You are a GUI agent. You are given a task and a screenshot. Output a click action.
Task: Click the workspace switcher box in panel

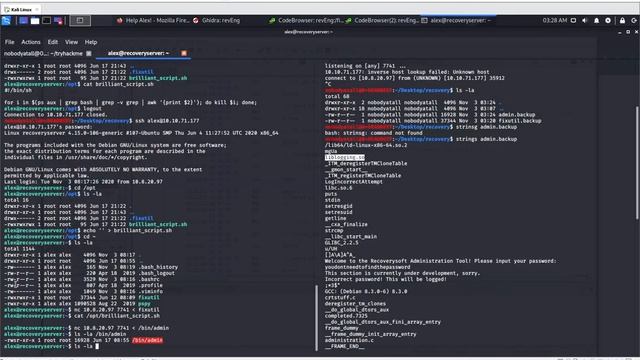tap(80, 20)
